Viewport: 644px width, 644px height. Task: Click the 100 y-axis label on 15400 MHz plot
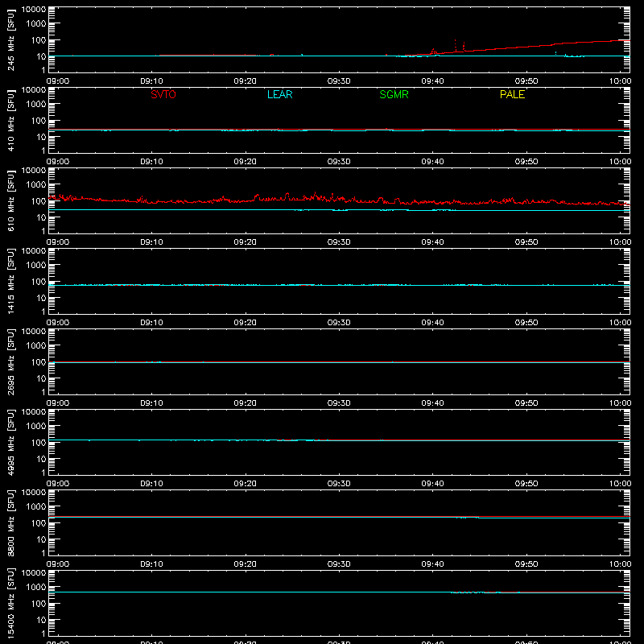click(x=39, y=604)
